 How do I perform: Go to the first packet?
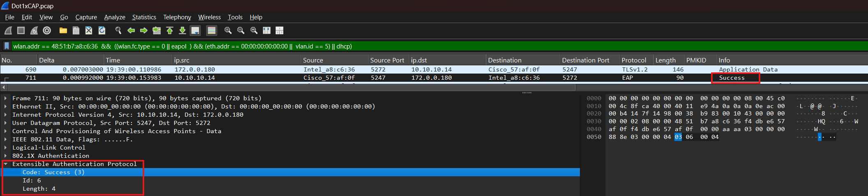169,30
